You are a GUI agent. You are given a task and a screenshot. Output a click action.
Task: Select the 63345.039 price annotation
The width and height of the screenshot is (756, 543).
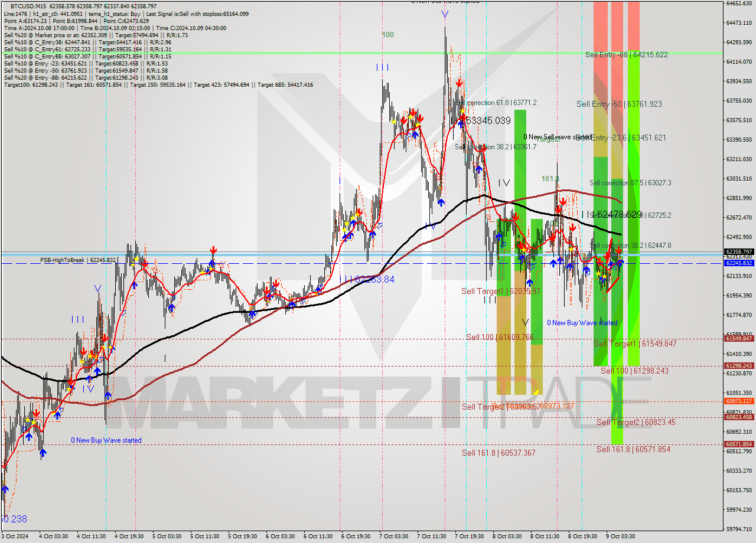click(488, 120)
